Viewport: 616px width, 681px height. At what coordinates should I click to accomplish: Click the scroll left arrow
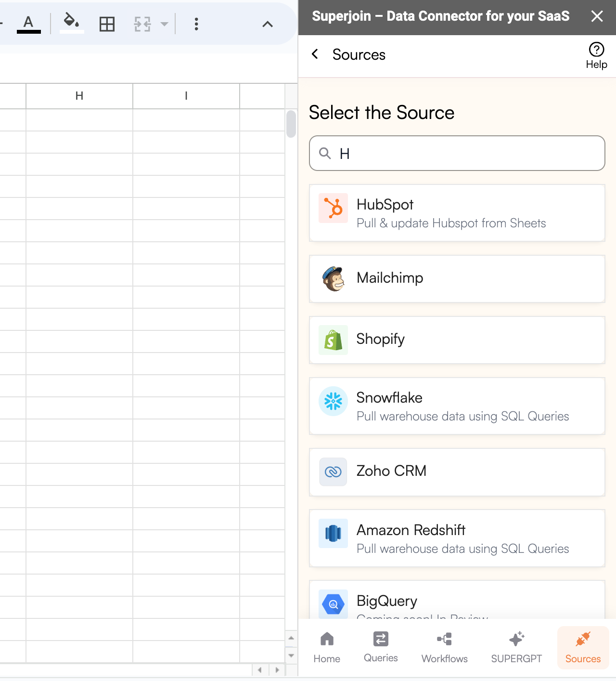(x=260, y=670)
